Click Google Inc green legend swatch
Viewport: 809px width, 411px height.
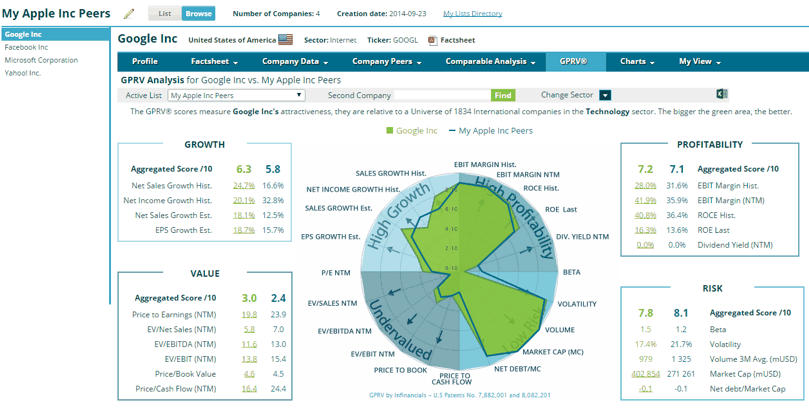pos(390,131)
